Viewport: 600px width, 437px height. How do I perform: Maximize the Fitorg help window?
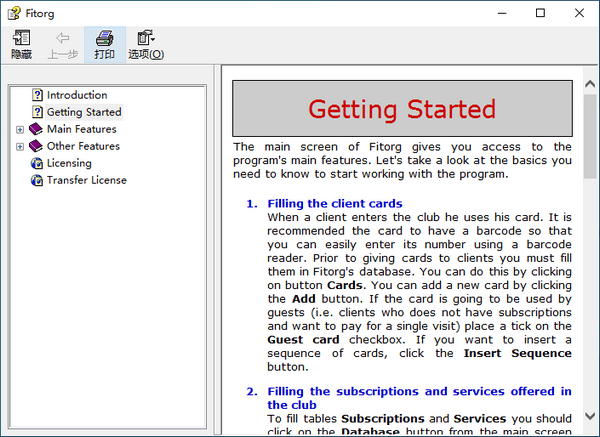[541, 13]
